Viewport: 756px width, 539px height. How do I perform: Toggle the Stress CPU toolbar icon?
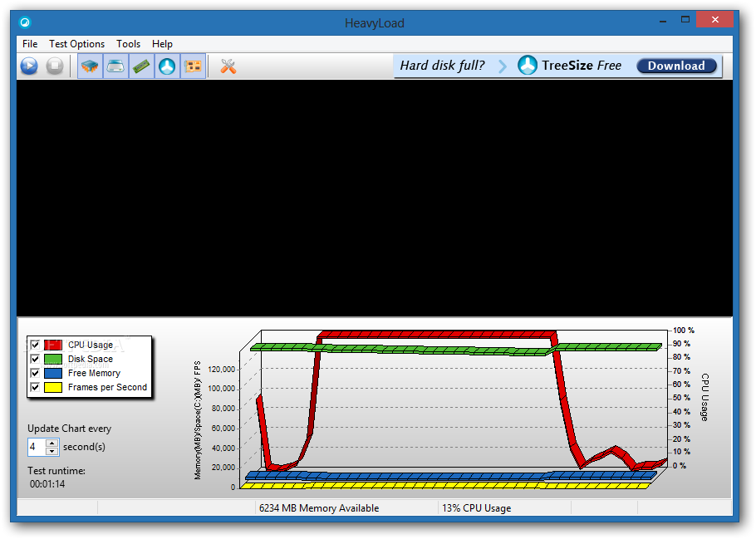point(90,66)
